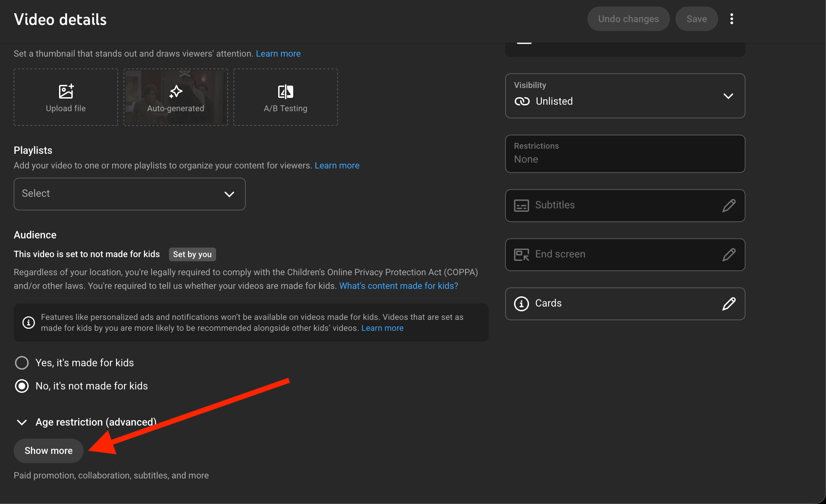This screenshot has width=826, height=504.
Task: Click the Cards edit pencil icon
Action: point(728,304)
